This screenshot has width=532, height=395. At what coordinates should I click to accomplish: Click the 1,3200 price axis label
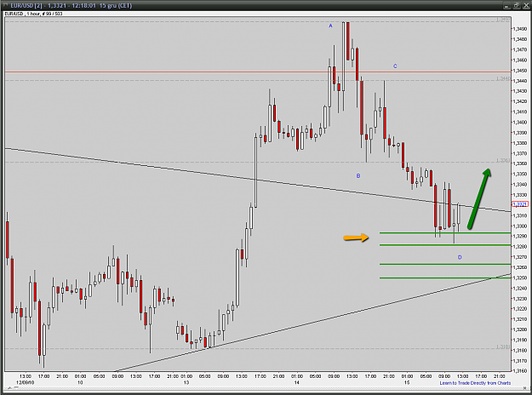(x=520, y=329)
